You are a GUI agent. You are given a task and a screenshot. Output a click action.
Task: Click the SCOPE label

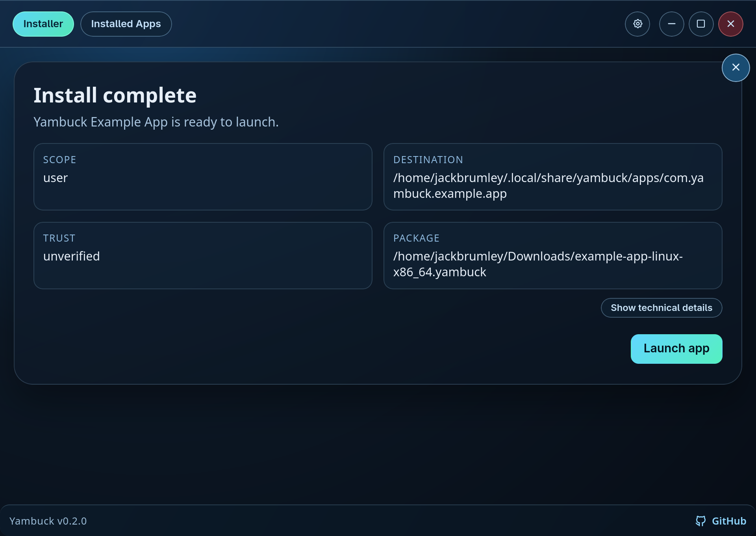[60, 160]
